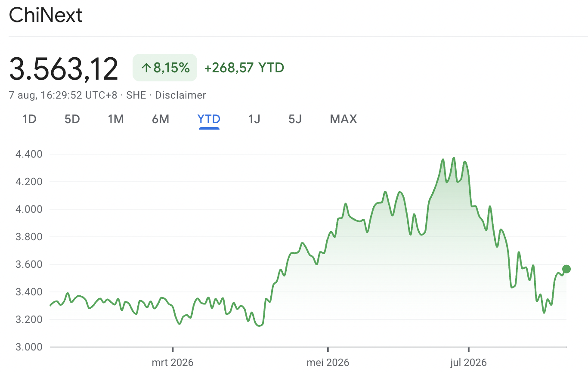The height and width of the screenshot is (372, 588).
Task: Show the 1J one-year chart
Action: click(x=254, y=119)
